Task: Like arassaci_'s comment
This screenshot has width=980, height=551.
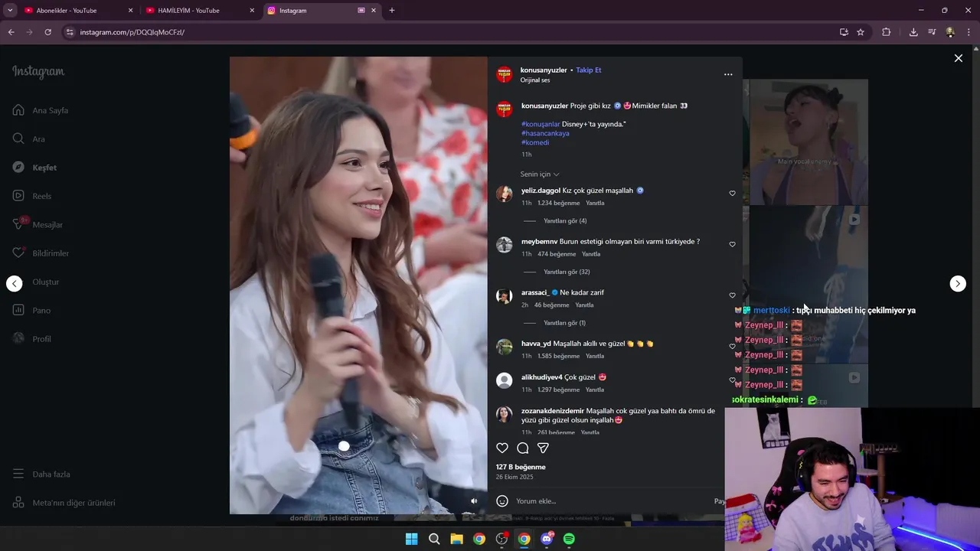Action: tap(732, 295)
